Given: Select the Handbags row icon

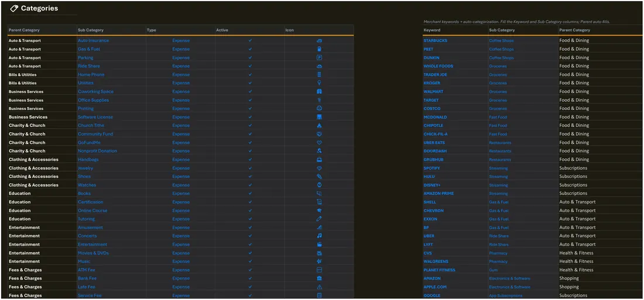Looking at the screenshot, I should pos(319,160).
